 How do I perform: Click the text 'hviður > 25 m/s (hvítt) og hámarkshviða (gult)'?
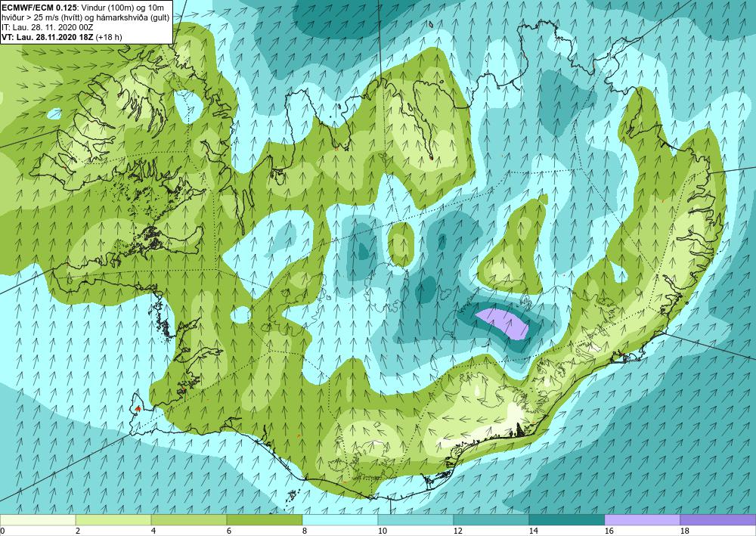pyautogui.click(x=85, y=17)
